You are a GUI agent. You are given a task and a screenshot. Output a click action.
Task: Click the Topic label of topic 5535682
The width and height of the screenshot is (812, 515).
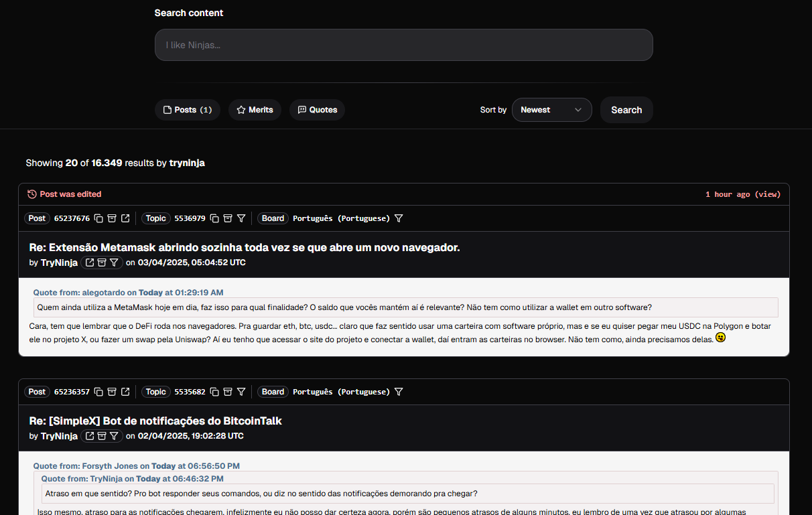point(155,392)
